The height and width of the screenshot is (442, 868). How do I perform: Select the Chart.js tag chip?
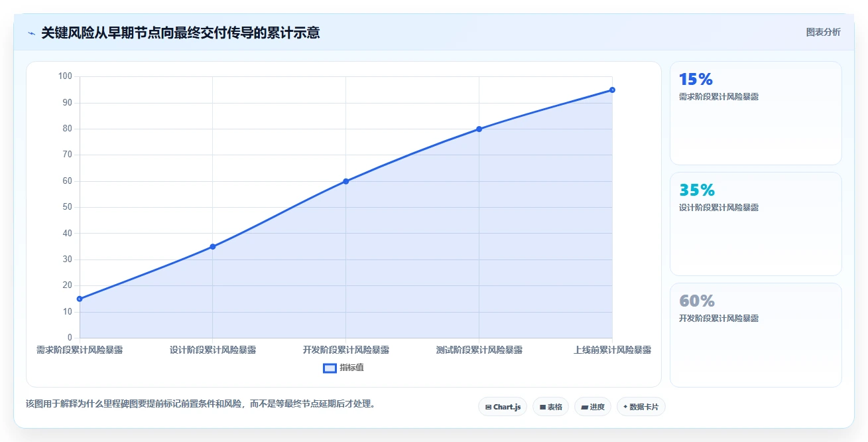[x=503, y=407]
